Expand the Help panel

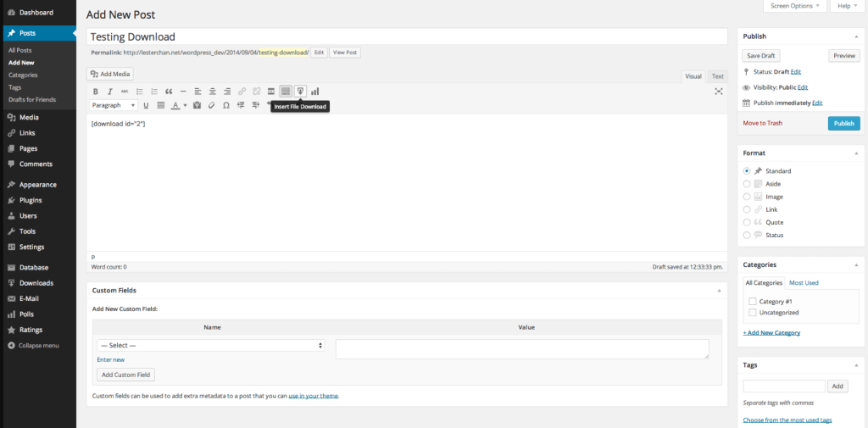coord(847,6)
